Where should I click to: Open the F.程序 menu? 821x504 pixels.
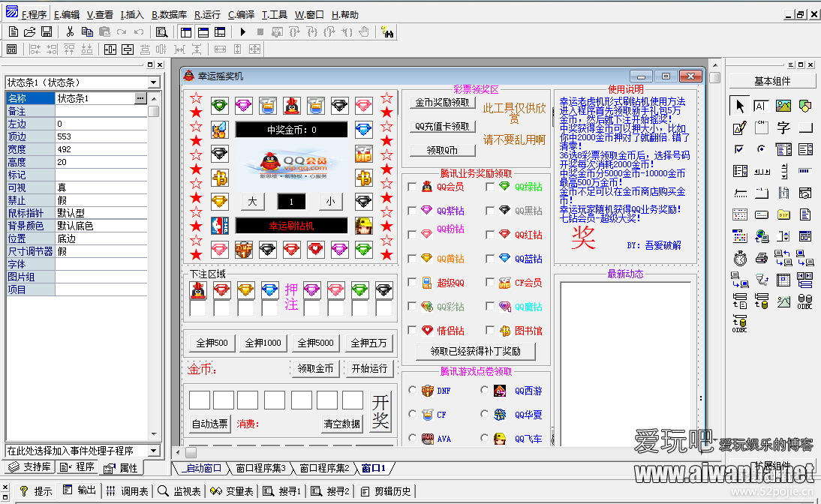point(34,15)
